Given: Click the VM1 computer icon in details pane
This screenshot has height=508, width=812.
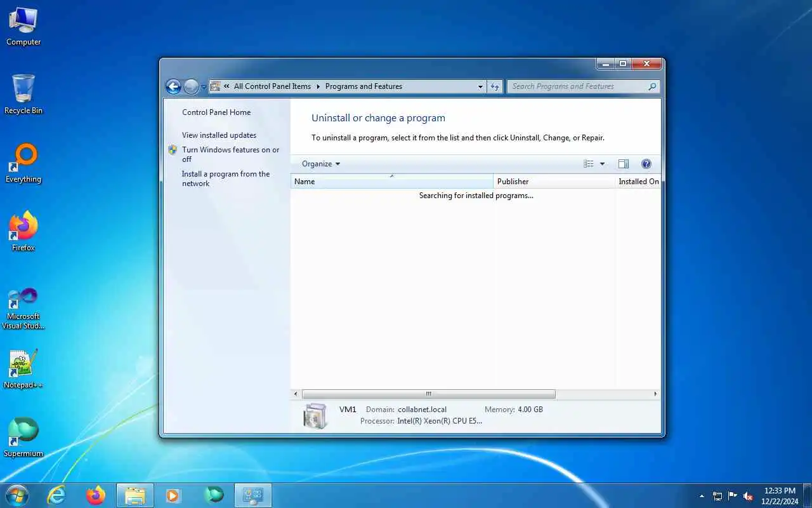Looking at the screenshot, I should pos(315,416).
